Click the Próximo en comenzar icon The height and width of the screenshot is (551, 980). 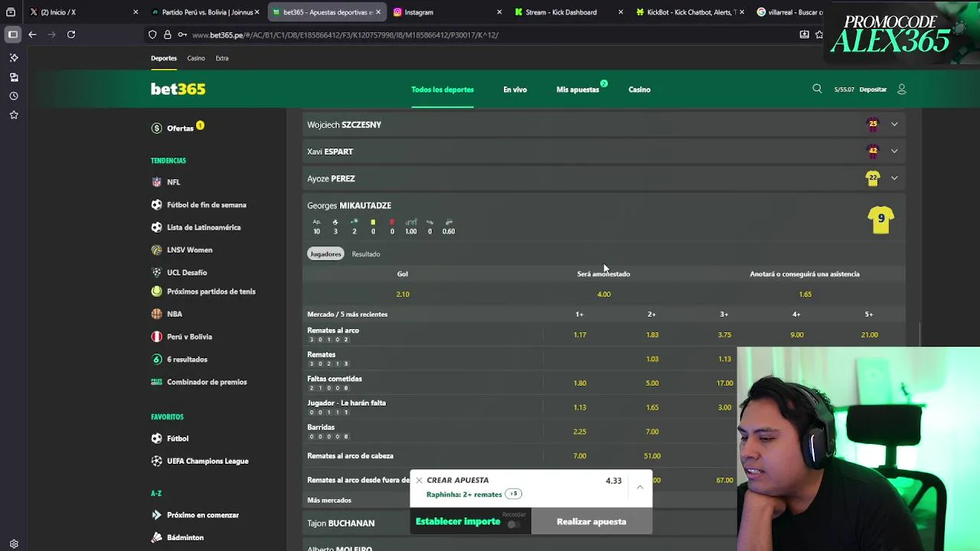coord(156,515)
